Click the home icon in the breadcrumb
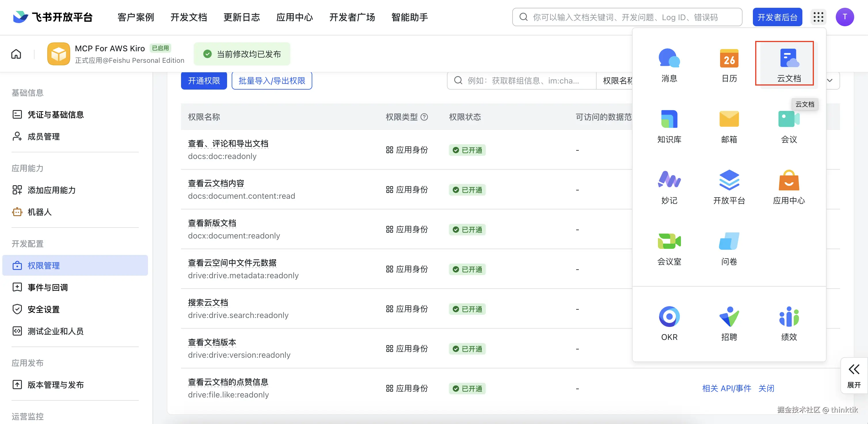This screenshot has height=424, width=868. 16,54
